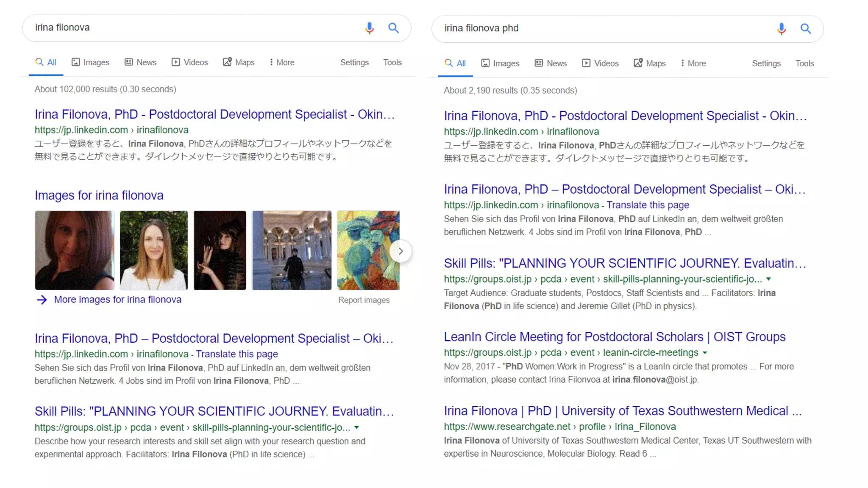
Task: Click next arrow on image carousel
Action: (401, 251)
